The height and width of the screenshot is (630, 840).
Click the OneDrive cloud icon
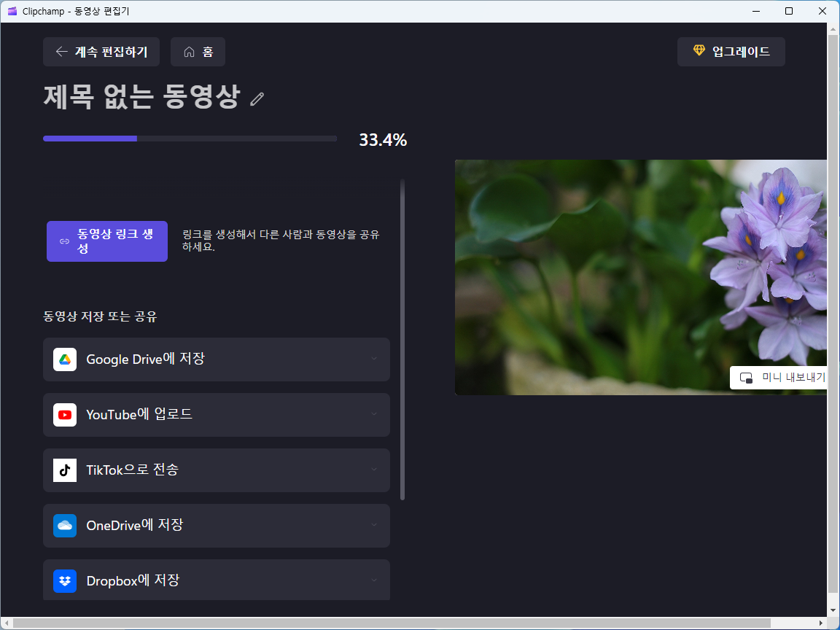tap(65, 526)
